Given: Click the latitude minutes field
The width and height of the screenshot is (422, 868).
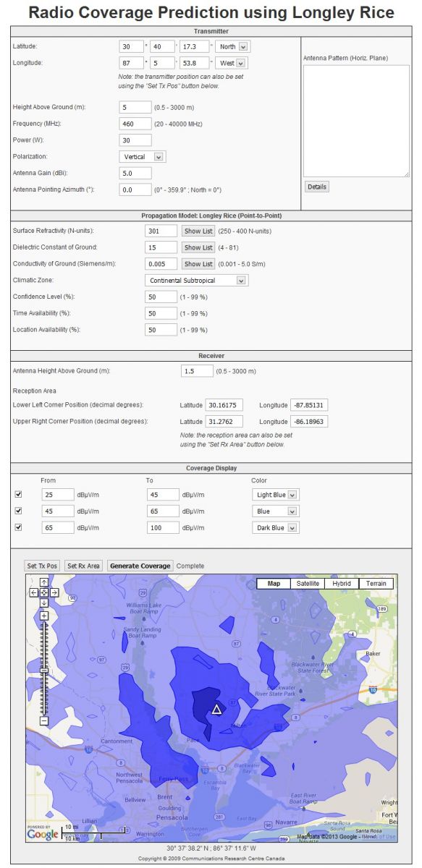Looking at the screenshot, I should coord(163,46).
